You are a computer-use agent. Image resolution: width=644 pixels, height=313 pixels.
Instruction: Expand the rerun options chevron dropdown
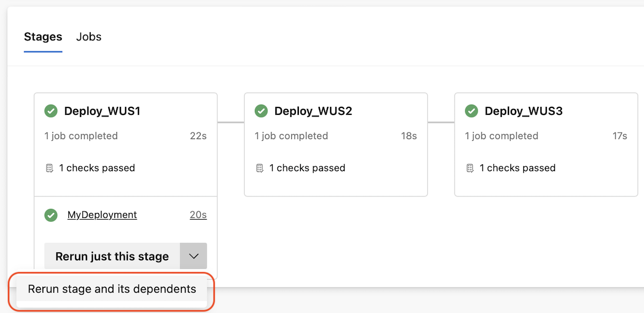tap(194, 256)
